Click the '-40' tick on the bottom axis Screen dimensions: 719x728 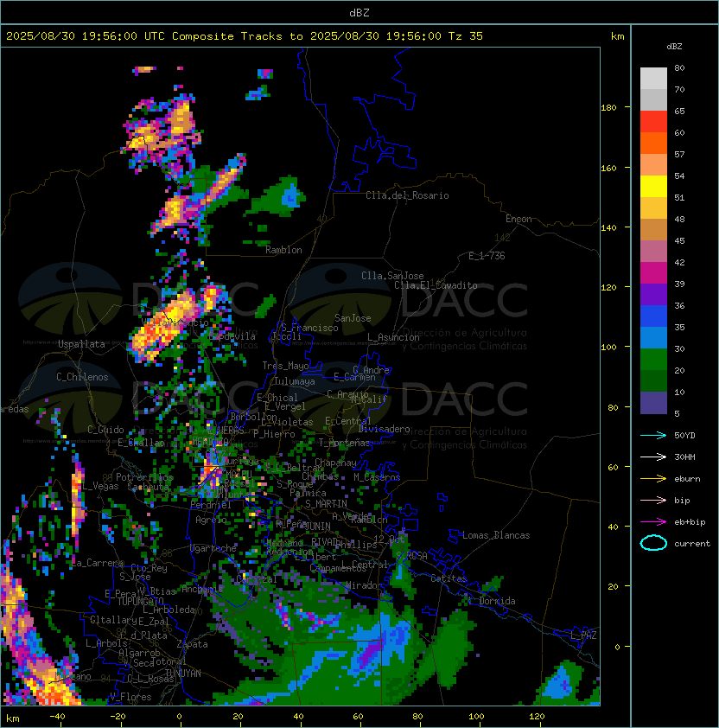pos(57,717)
